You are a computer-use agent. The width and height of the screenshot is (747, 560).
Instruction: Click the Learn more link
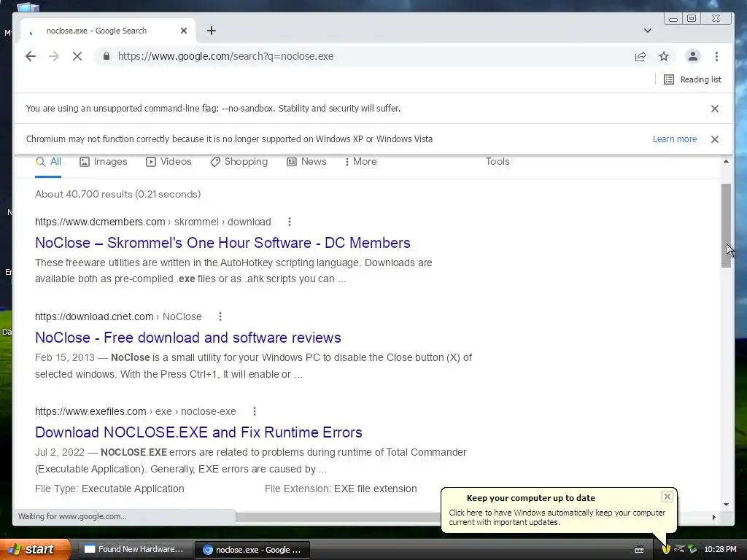click(x=675, y=139)
